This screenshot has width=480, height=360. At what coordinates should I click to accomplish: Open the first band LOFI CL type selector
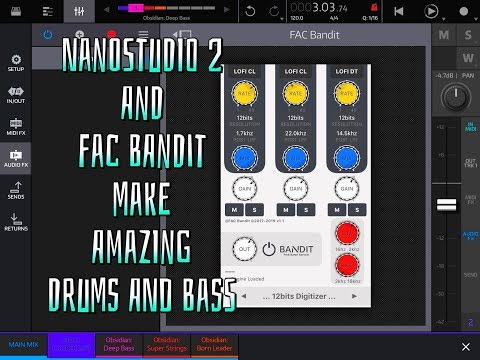[x=244, y=71]
